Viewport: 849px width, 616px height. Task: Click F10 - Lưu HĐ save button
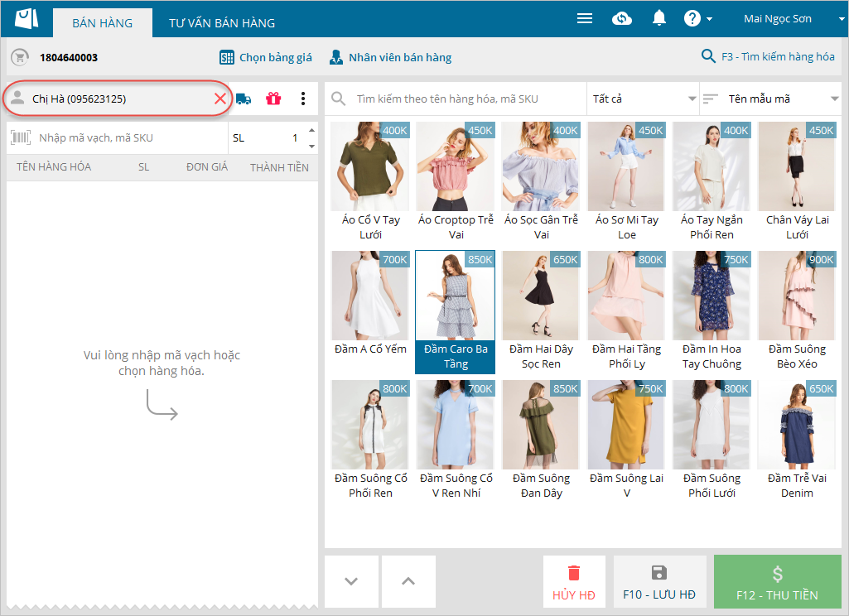pos(659,584)
